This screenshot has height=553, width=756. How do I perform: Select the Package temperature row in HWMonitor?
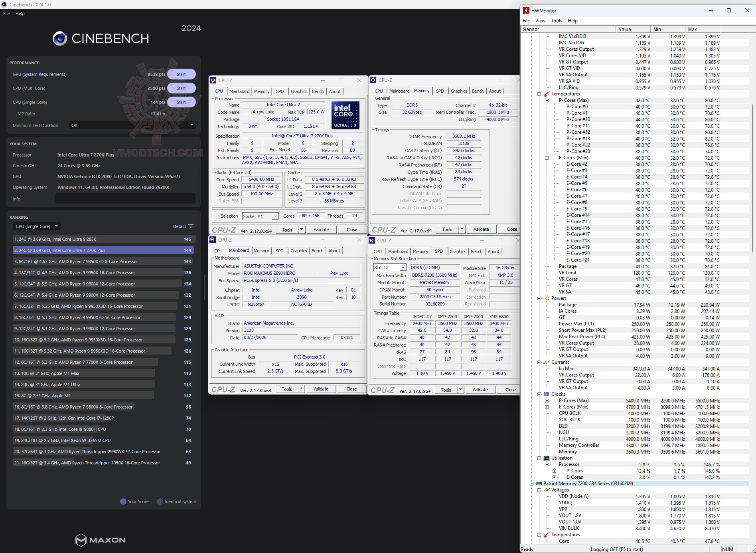[x=635, y=266]
